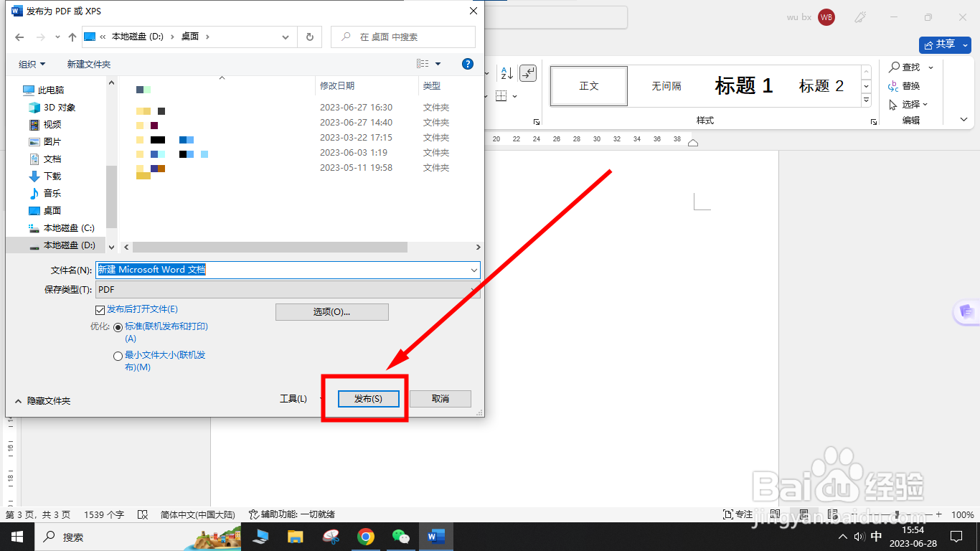Open the 图片 folder in the sidebar
Viewport: 980px width, 551px height.
point(52,142)
